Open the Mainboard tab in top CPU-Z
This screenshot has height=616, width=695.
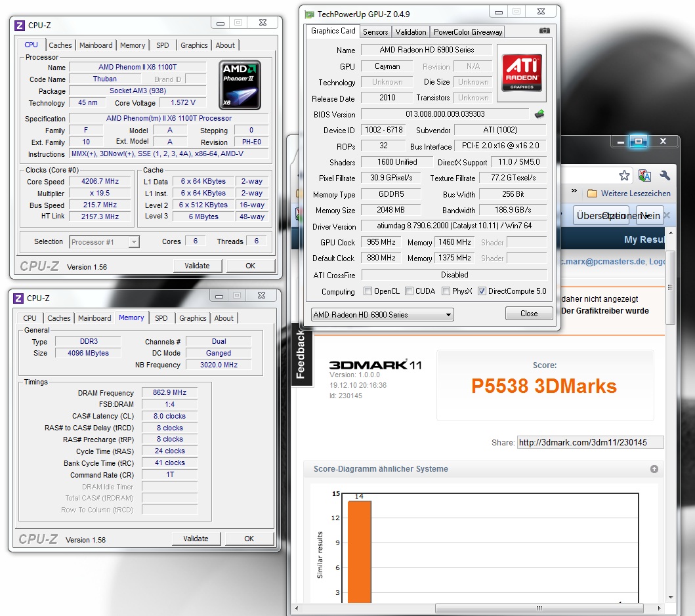96,45
